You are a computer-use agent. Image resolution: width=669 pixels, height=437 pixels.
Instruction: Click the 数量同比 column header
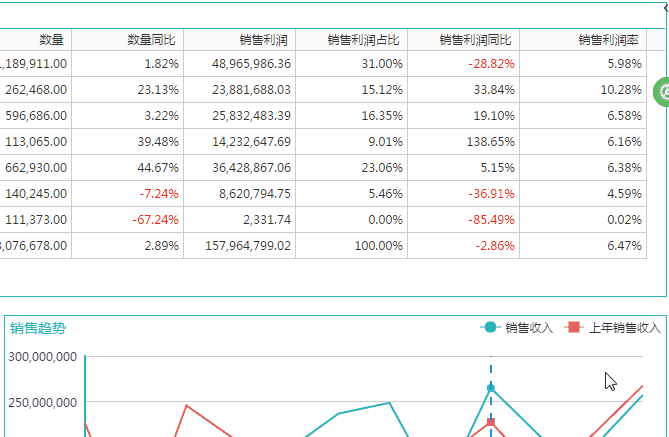coord(152,40)
